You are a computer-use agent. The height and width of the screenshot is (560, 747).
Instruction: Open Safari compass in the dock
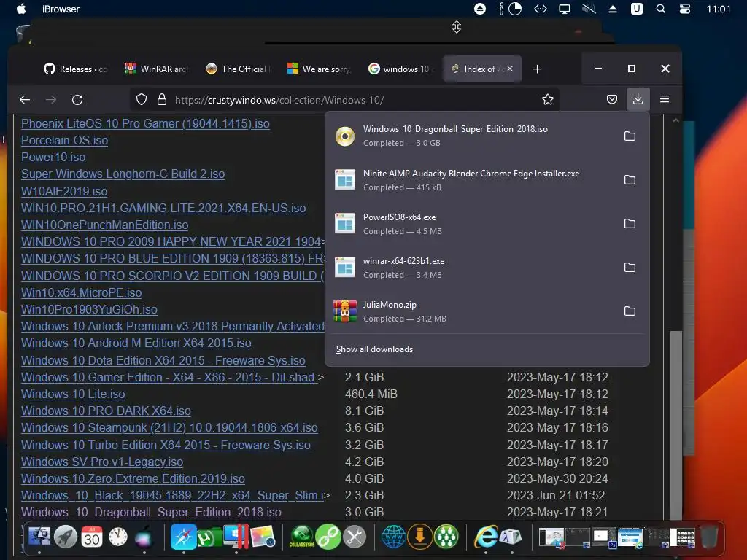[183, 537]
